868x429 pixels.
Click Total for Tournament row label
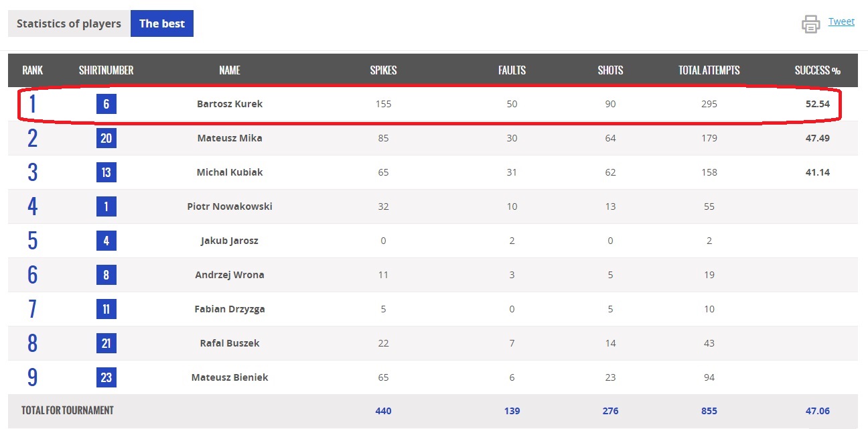click(68, 410)
